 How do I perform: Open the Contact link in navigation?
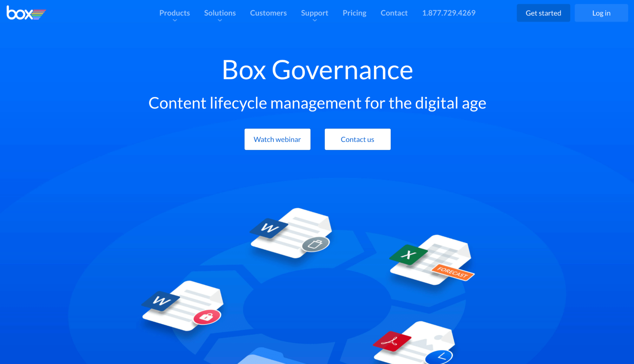tap(394, 13)
